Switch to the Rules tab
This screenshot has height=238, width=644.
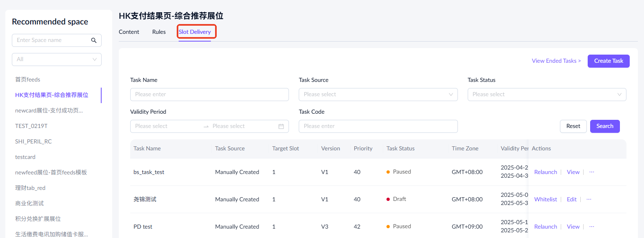pos(159,32)
